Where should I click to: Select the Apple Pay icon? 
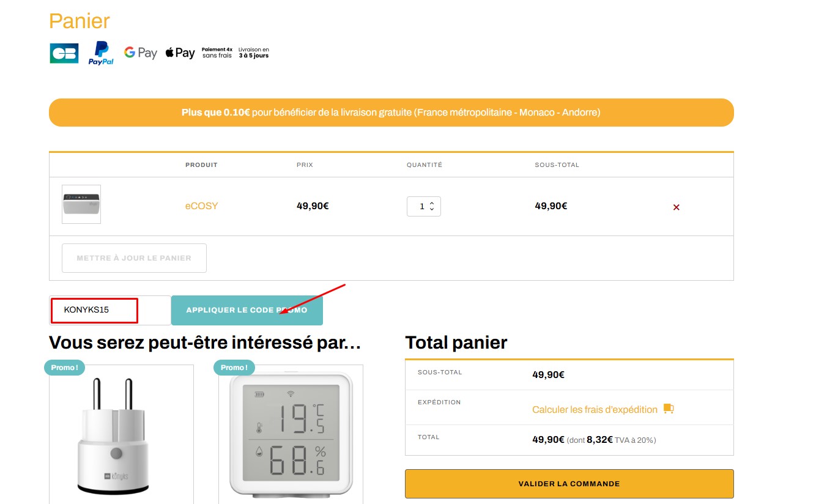(179, 53)
